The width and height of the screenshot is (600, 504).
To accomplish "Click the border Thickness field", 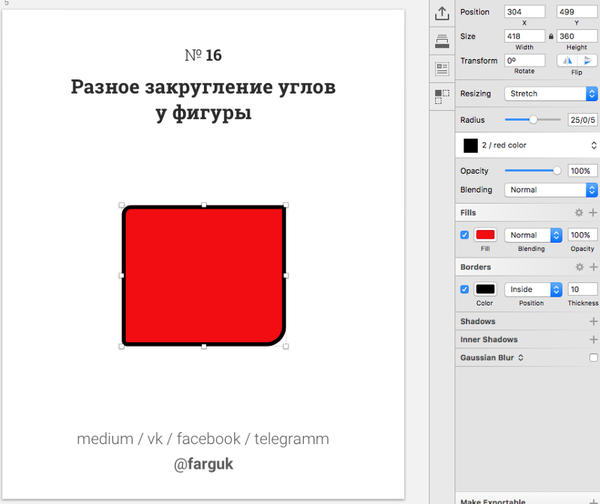I will pos(582,289).
